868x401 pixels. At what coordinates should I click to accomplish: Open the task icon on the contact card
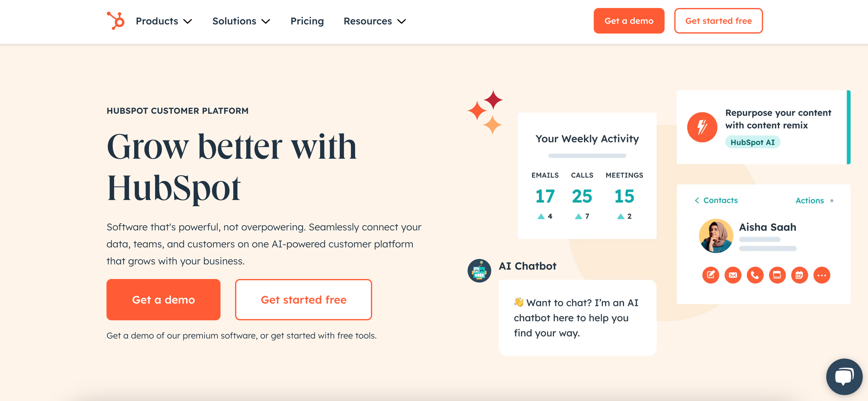[778, 275]
